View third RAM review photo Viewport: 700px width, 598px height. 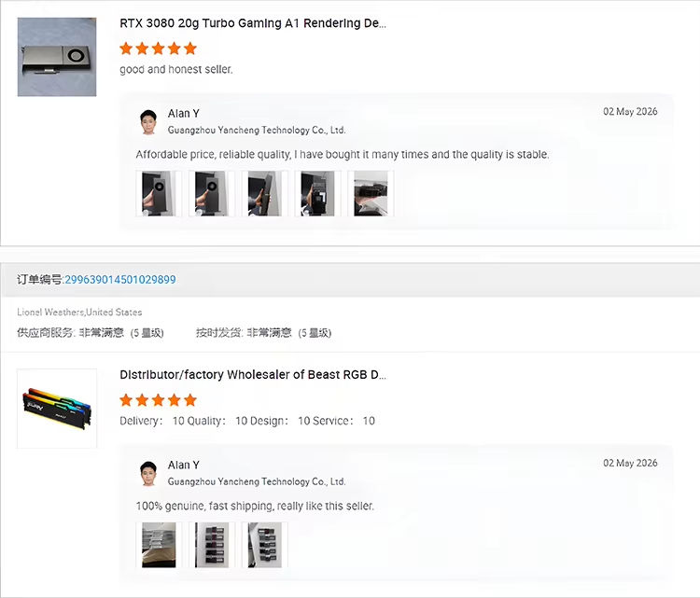tap(265, 545)
